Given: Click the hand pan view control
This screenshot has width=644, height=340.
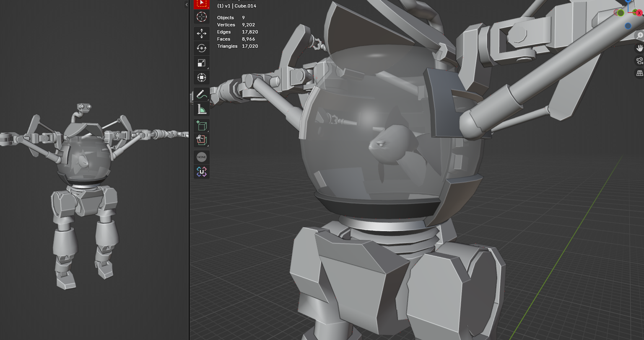Looking at the screenshot, I should [x=640, y=48].
